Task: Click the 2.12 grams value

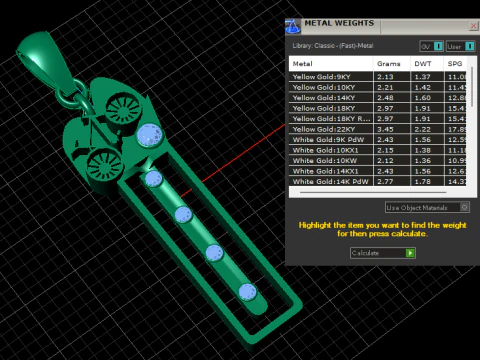Action: [x=385, y=161]
